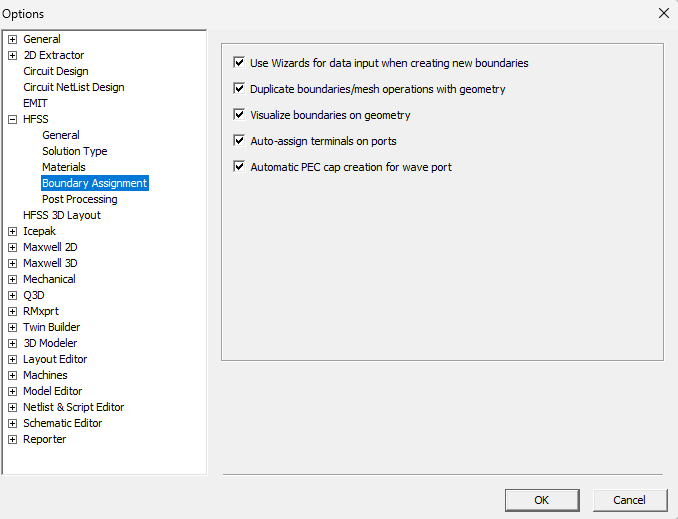Screen dimensions: 678x519
Task: Open HFSS 3D Layout options
Action: click(x=61, y=215)
